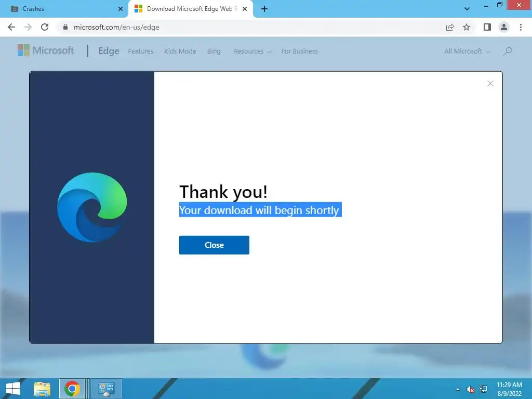Reload the current page
The image size is (532, 399).
point(45,27)
